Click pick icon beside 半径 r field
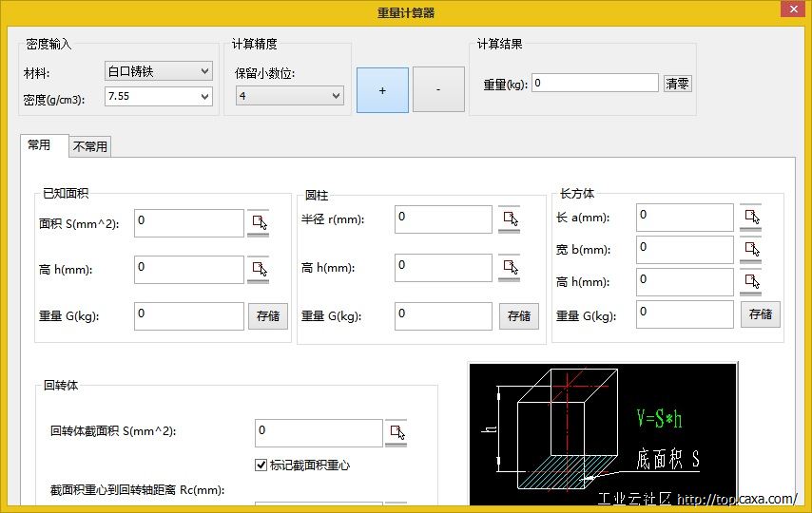 coord(509,218)
